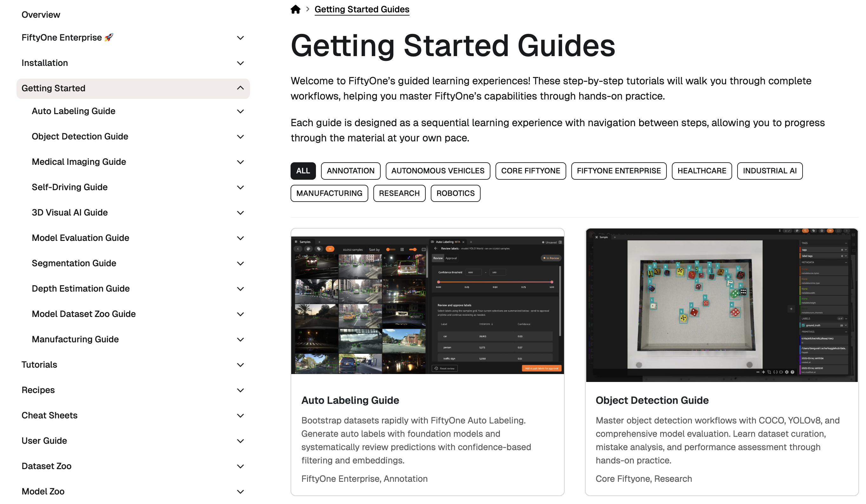
Task: Expand Self-Driving Guide chevron
Action: click(x=240, y=187)
